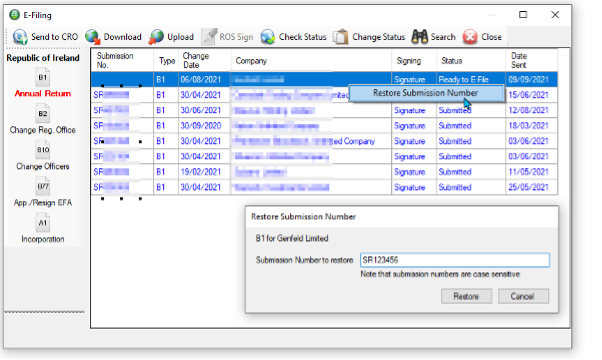Viewport: 602px width, 360px height.
Task: Select the Ready to E-File status cell
Action: (471, 79)
